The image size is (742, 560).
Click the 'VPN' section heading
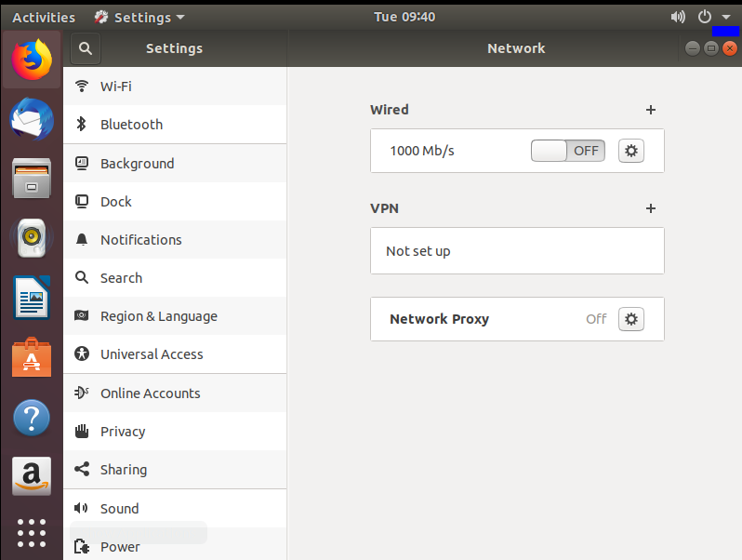[384, 208]
